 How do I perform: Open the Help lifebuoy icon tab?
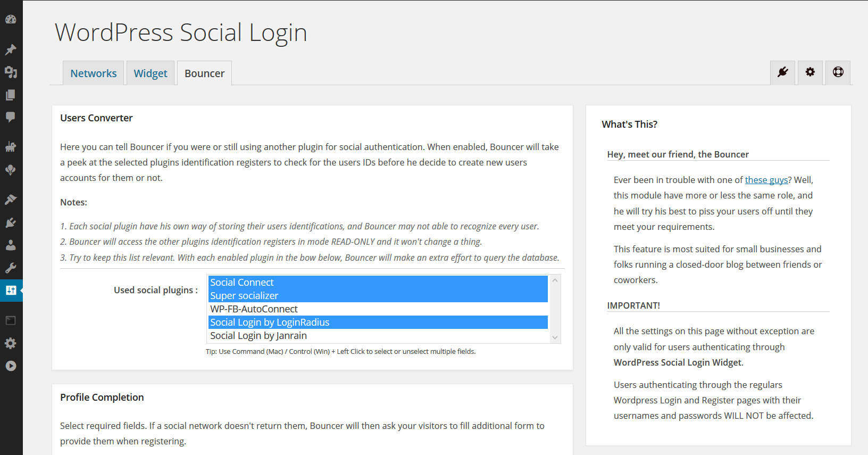click(x=838, y=72)
